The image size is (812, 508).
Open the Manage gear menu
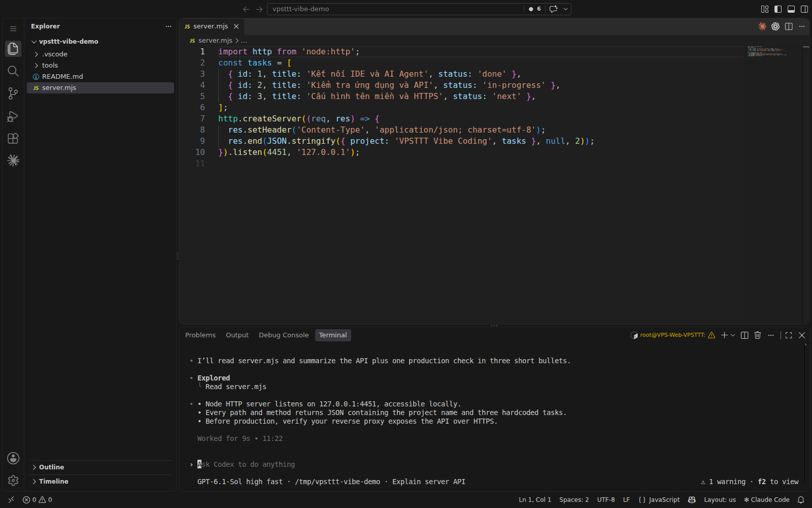click(13, 481)
